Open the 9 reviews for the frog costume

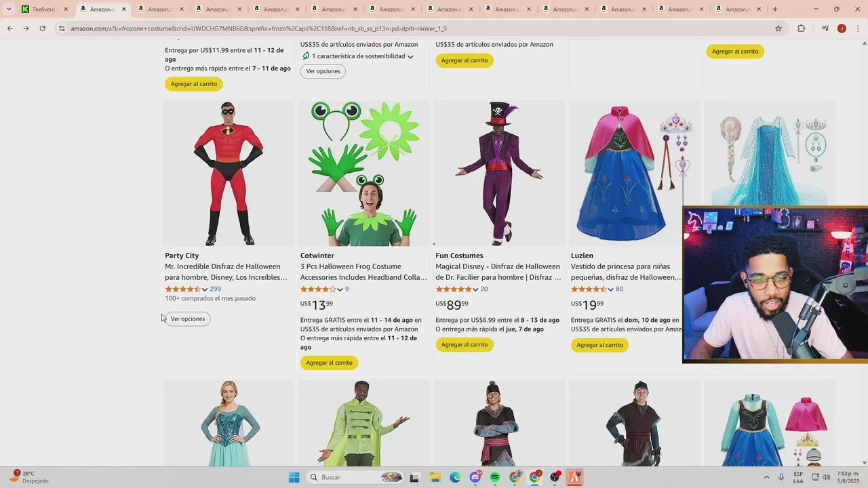(347, 289)
